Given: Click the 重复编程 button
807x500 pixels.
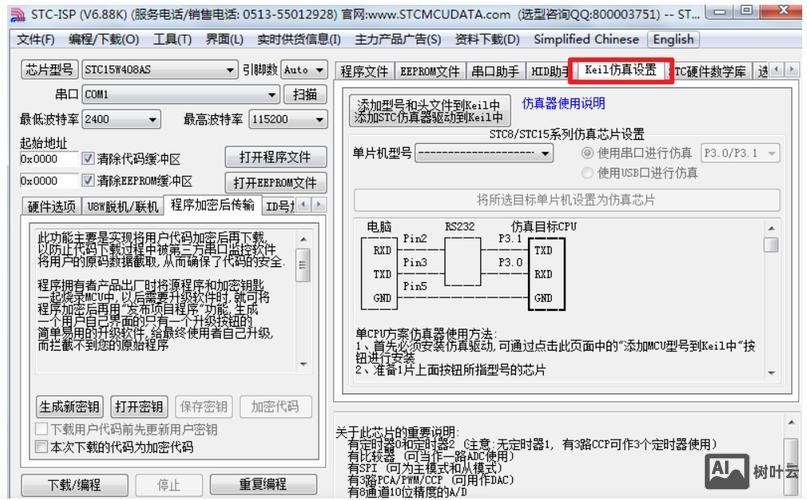Looking at the screenshot, I should click(263, 485).
